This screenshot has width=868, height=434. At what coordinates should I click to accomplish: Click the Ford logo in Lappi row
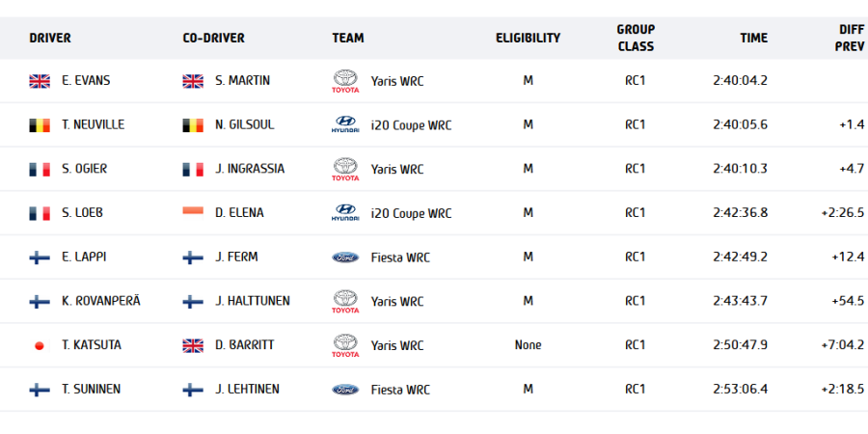point(344,258)
